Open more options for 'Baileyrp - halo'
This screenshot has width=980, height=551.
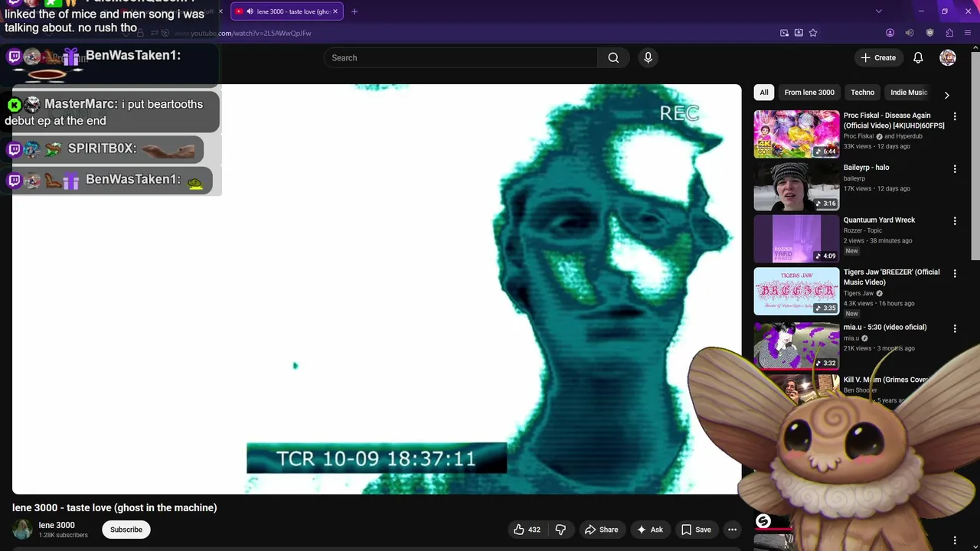click(955, 168)
